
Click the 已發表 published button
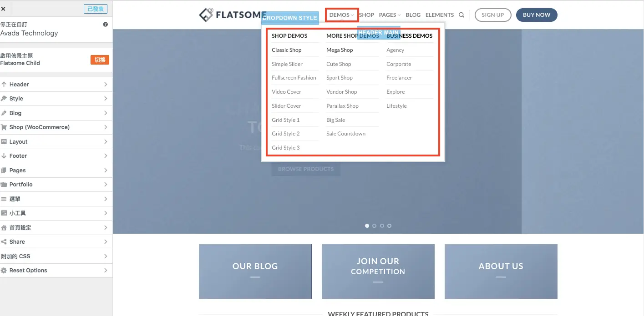[x=96, y=9]
